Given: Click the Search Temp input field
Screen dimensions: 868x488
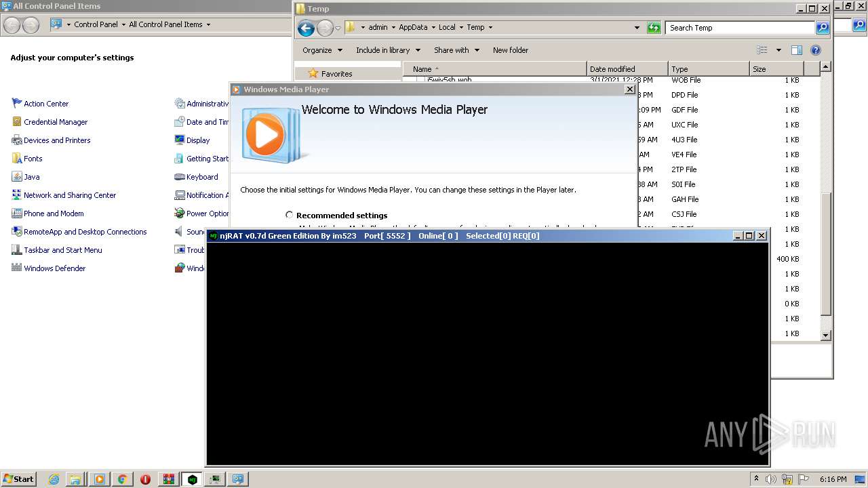Looking at the screenshot, I should point(741,28).
